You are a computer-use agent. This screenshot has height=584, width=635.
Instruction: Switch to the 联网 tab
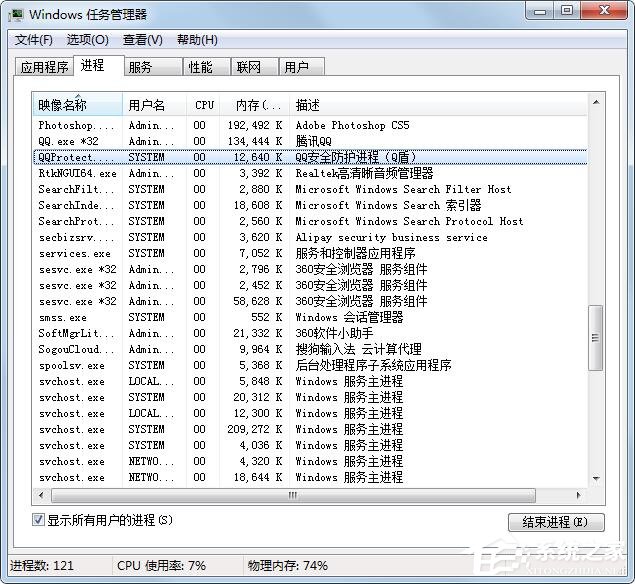pos(248,67)
